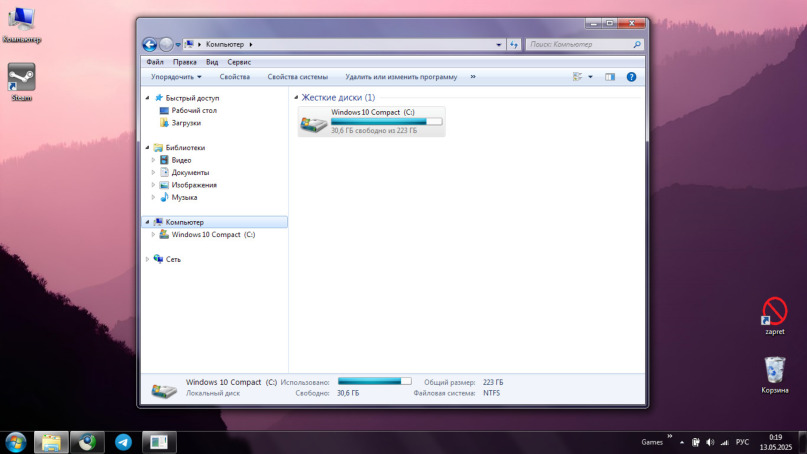807x454 pixels.
Task: Open the Музыка library
Action: click(x=184, y=197)
